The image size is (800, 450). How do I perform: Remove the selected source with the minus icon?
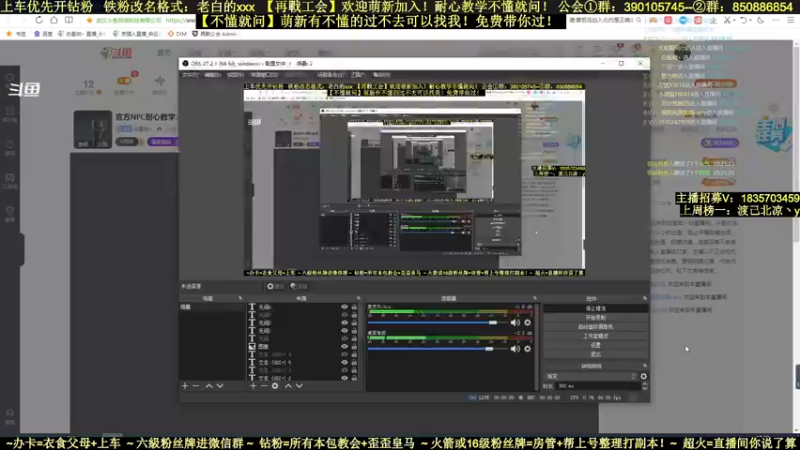[264, 386]
